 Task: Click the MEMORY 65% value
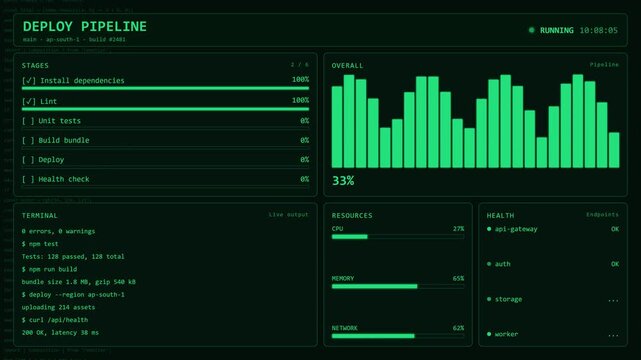point(458,279)
